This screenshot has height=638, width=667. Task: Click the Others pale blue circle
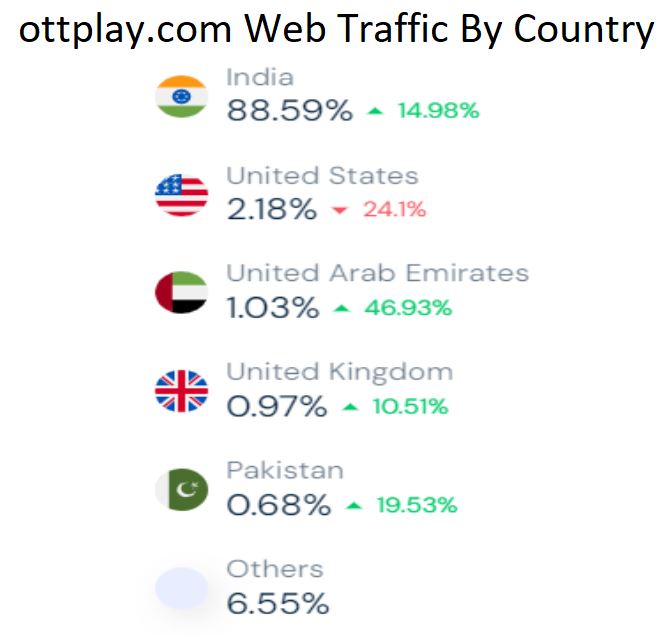(x=181, y=588)
